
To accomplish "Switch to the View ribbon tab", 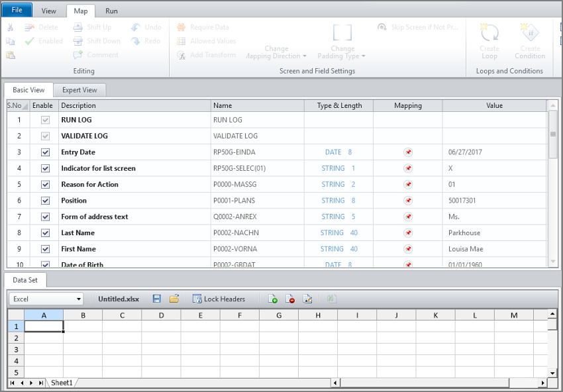I will [x=49, y=11].
